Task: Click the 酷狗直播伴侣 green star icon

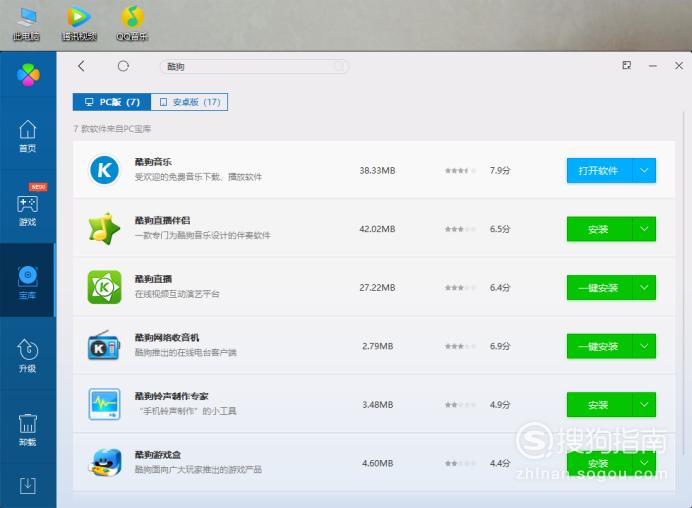Action: pos(104,229)
